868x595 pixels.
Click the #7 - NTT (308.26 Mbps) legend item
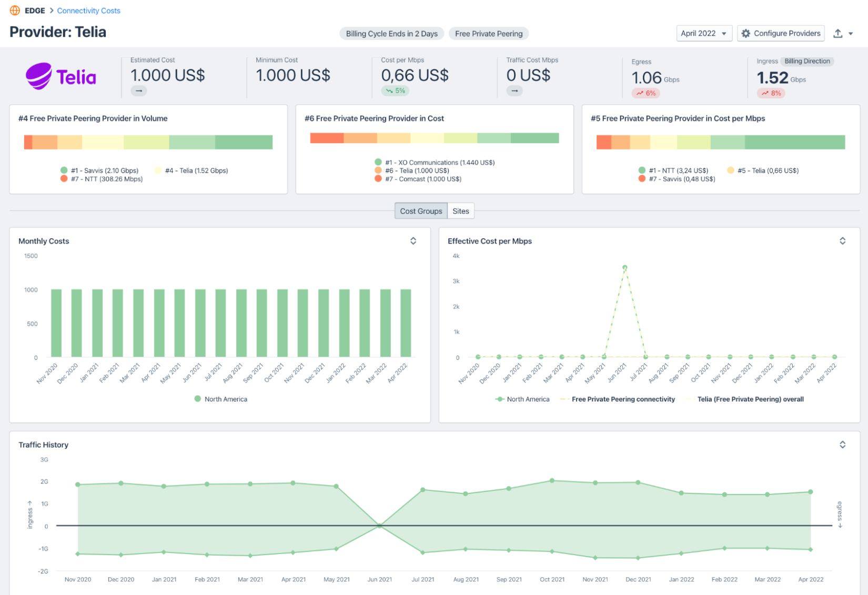[102, 179]
